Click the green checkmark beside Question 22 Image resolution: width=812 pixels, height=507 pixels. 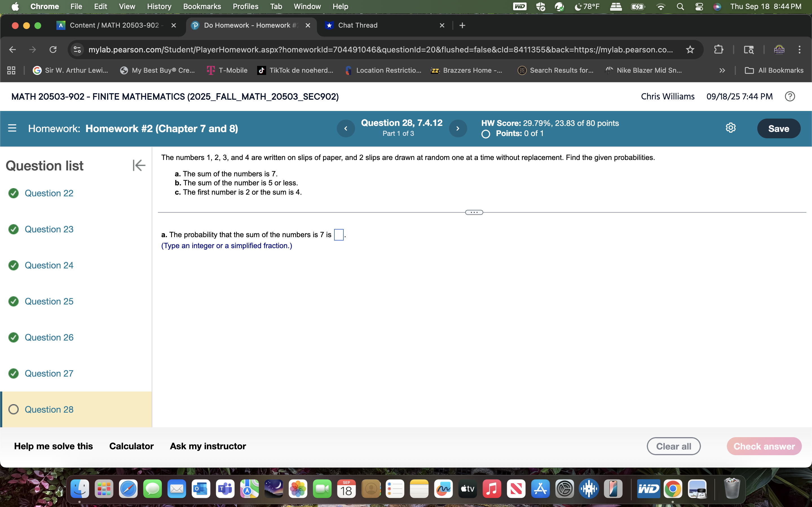14,193
